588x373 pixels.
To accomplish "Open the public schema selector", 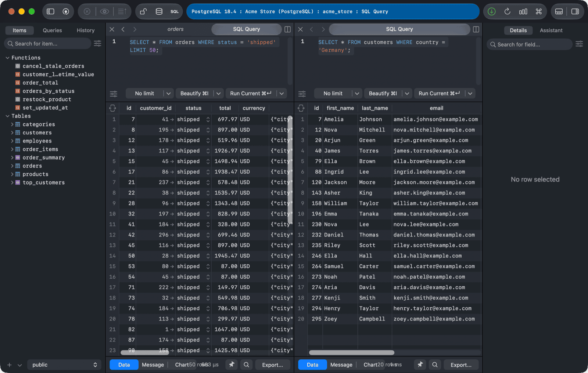I will [x=64, y=365].
